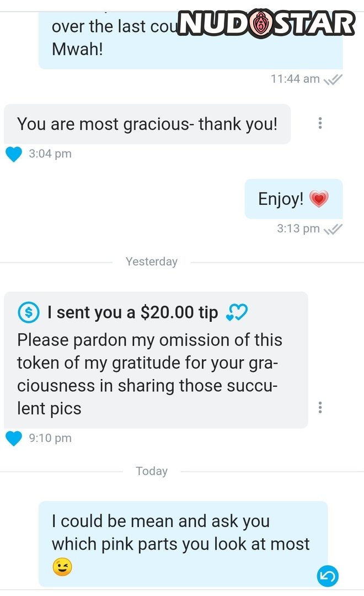Open options menu beside "You are most gracious" message

coord(320,124)
